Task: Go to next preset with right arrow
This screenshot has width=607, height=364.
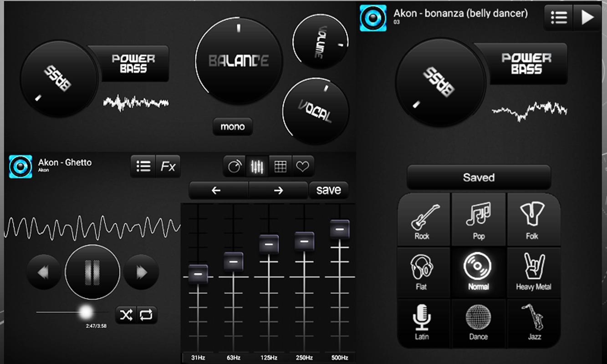Action: click(x=278, y=191)
